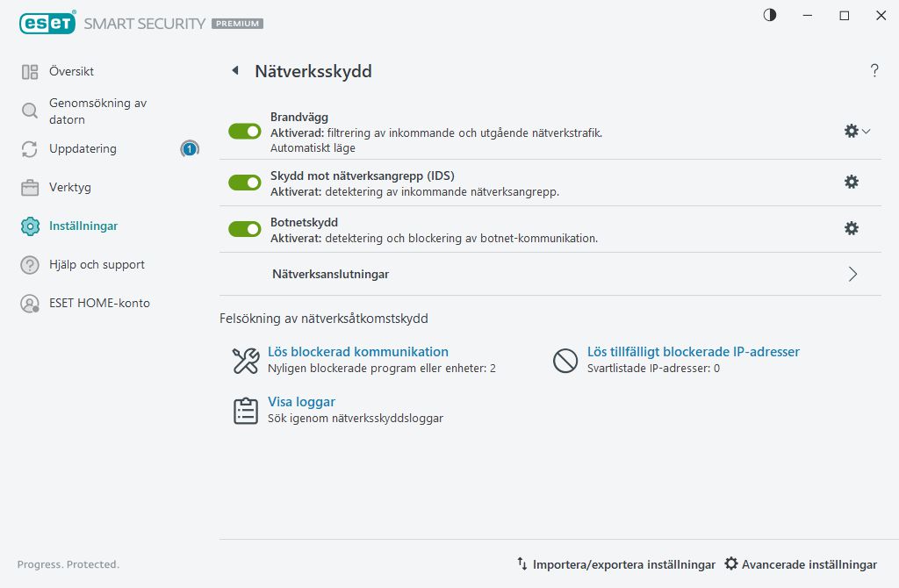
Task: Turn off Skydd mot nätverksangrepp (IDS)
Action: pos(245,183)
